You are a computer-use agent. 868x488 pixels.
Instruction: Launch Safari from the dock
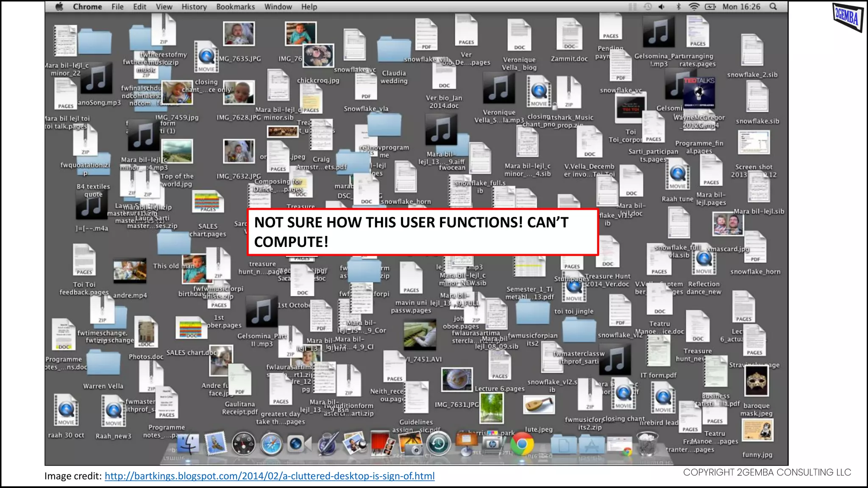coord(270,444)
